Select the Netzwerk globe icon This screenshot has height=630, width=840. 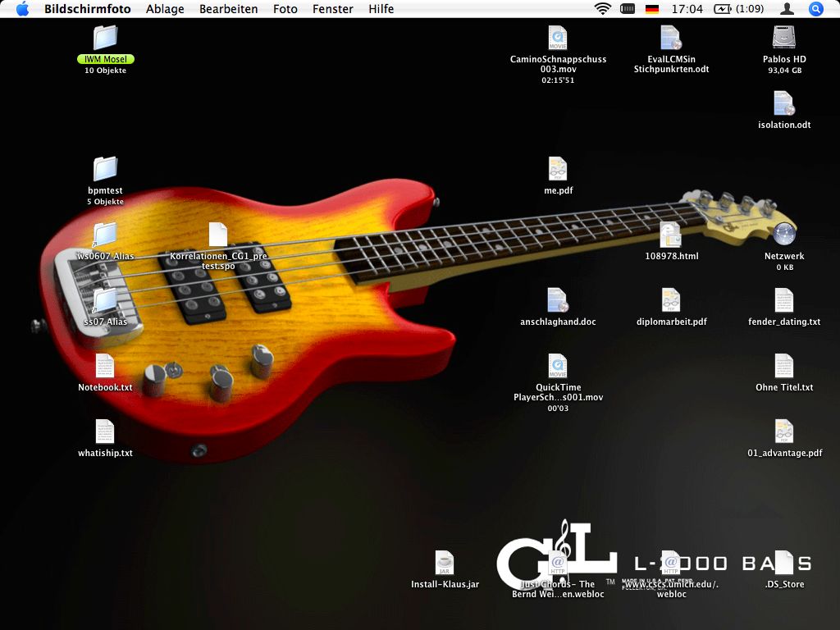coord(783,235)
